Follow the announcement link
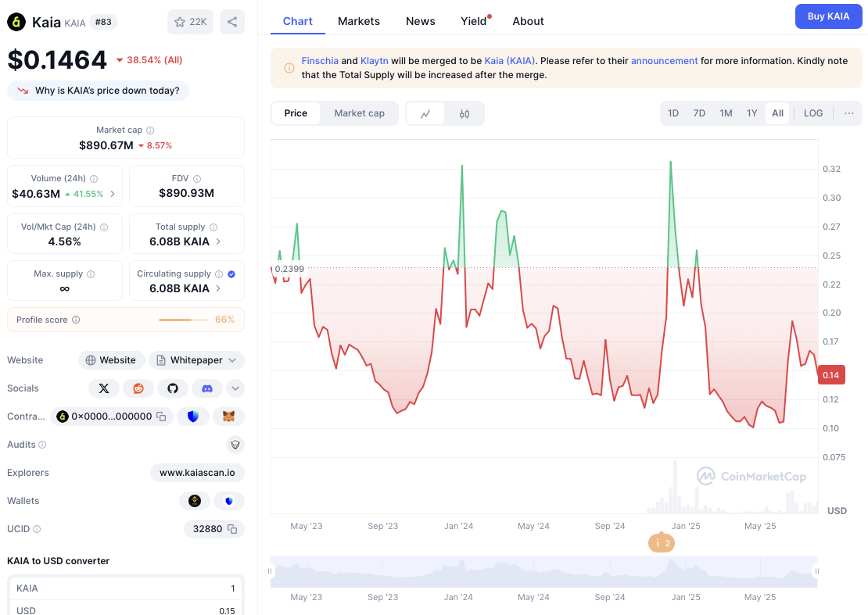868x615 pixels. click(664, 61)
